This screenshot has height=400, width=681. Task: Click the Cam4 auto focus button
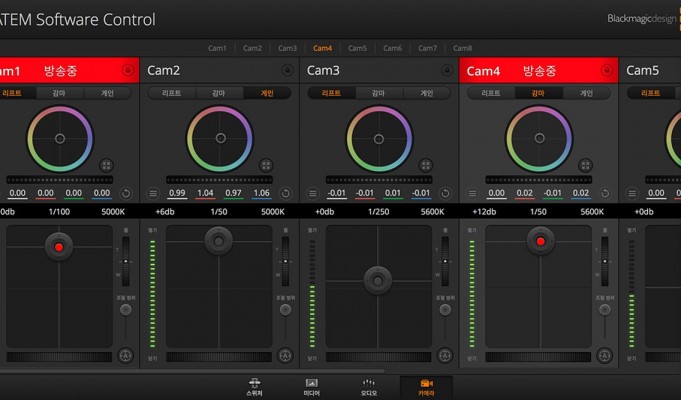(605, 356)
